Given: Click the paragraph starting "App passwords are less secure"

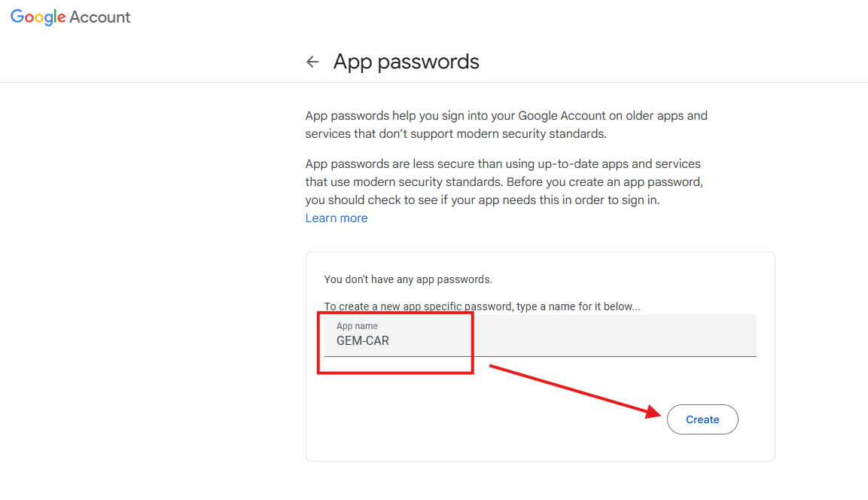Looking at the screenshot, I should [503, 163].
